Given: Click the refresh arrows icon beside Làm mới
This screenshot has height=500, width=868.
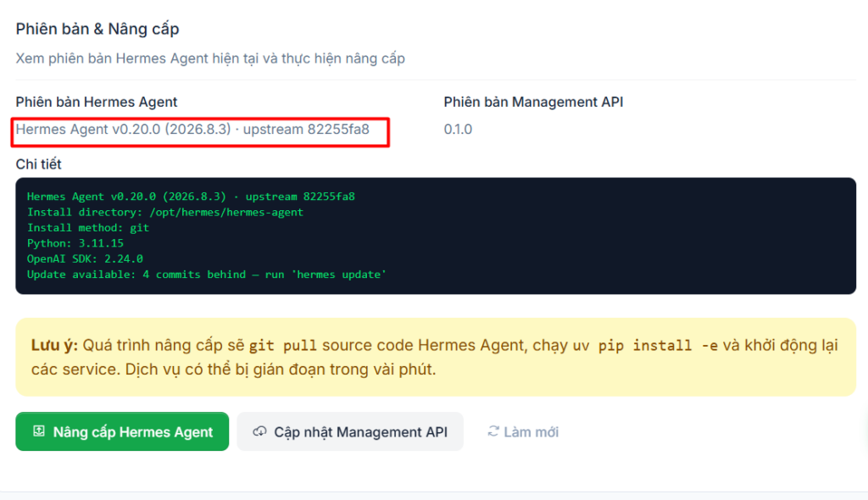Looking at the screenshot, I should 493,431.
